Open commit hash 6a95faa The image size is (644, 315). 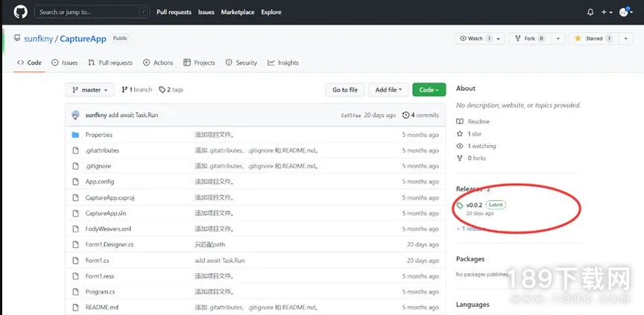point(351,115)
